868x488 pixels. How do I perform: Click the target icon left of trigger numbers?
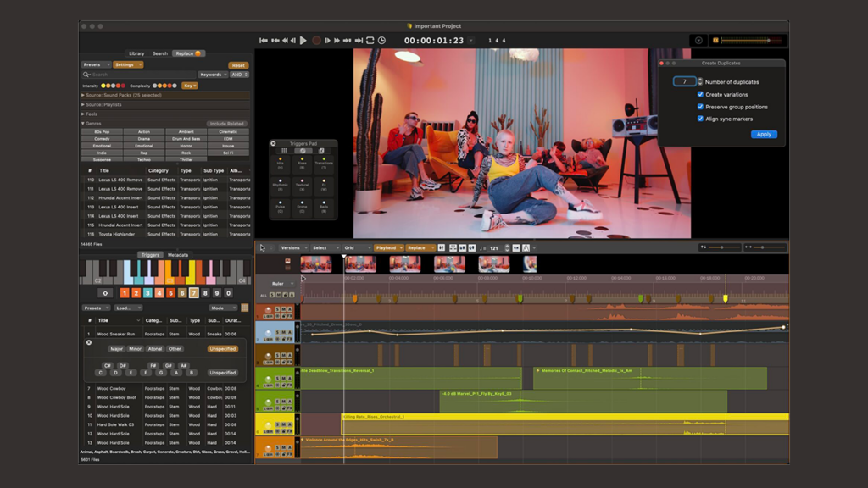tap(105, 293)
